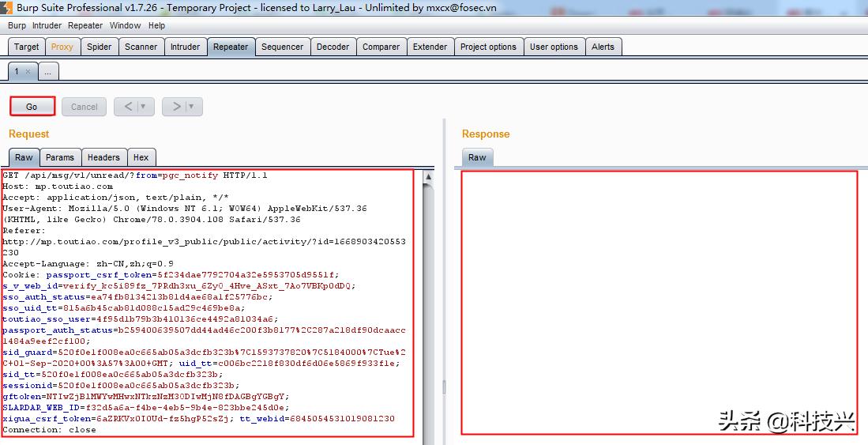The width and height of the screenshot is (868, 445).
Task: Switch to the Request Params tab
Action: [60, 157]
